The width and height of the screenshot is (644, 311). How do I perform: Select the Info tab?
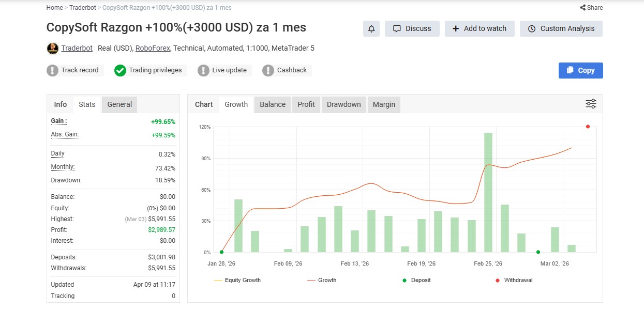pyautogui.click(x=61, y=104)
